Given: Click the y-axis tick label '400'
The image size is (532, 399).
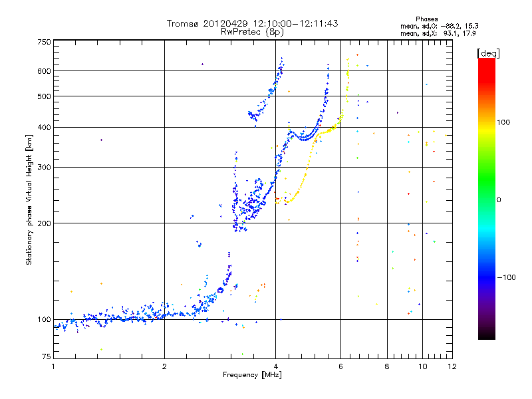Looking at the screenshot, I should (x=44, y=127).
